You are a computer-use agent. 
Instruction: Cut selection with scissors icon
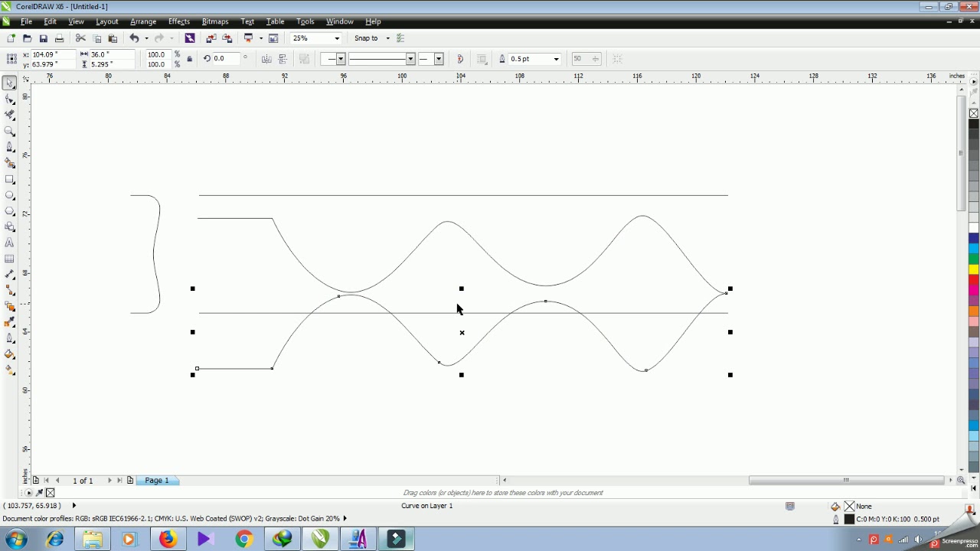(x=80, y=38)
